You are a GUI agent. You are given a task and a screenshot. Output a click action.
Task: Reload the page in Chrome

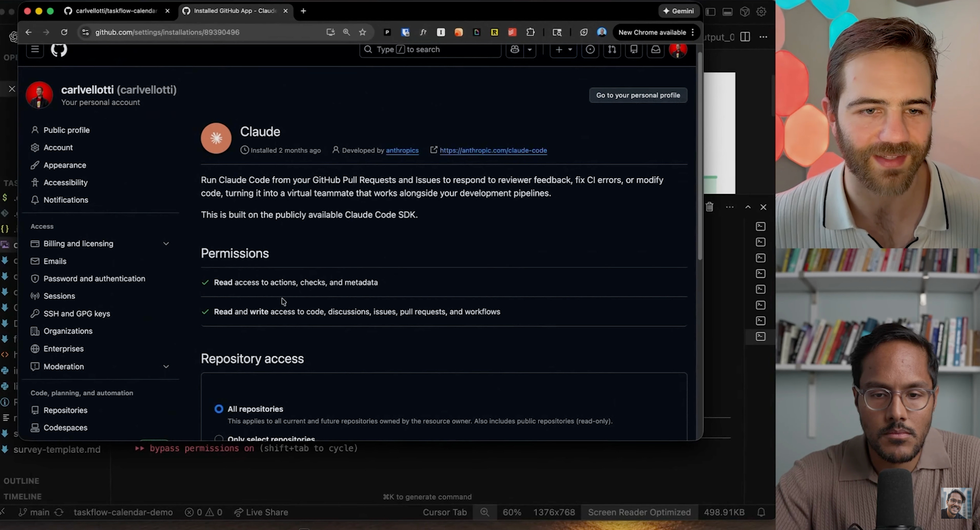point(64,32)
